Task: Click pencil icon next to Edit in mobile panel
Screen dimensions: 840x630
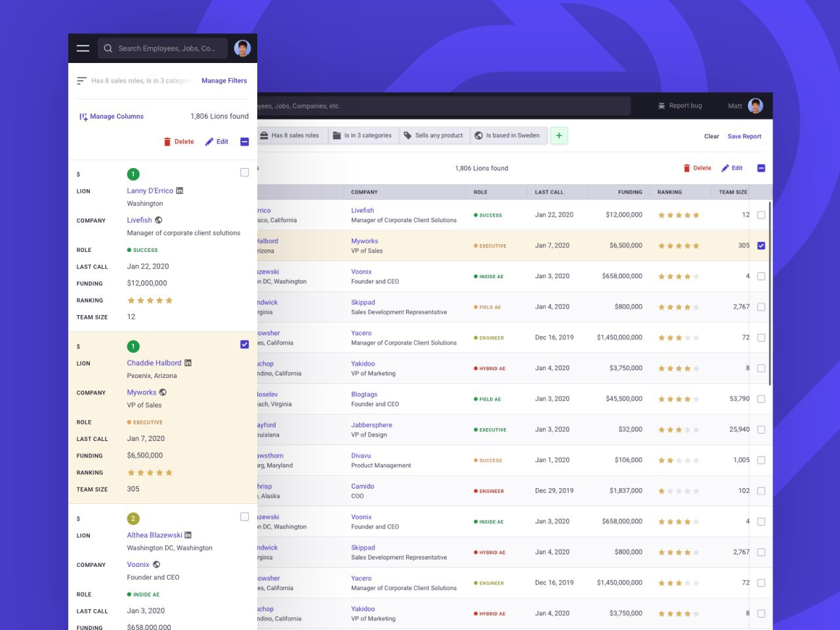Action: (209, 142)
